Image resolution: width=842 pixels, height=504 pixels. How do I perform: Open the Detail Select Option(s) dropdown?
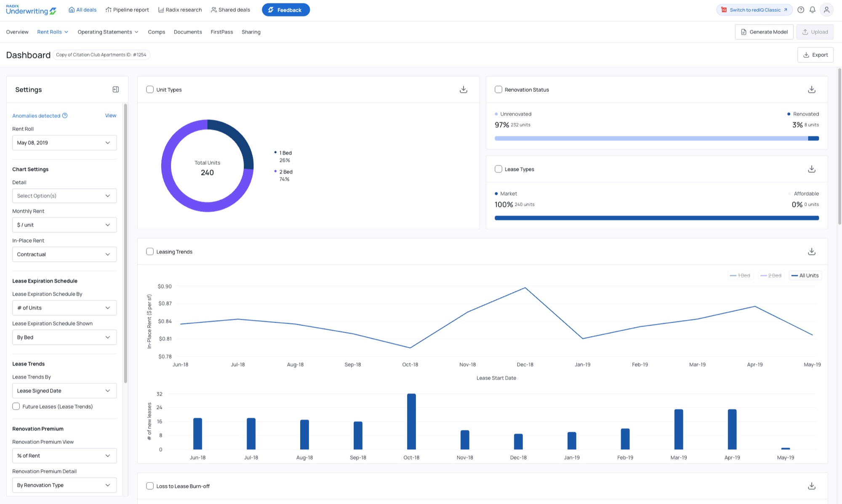click(64, 196)
